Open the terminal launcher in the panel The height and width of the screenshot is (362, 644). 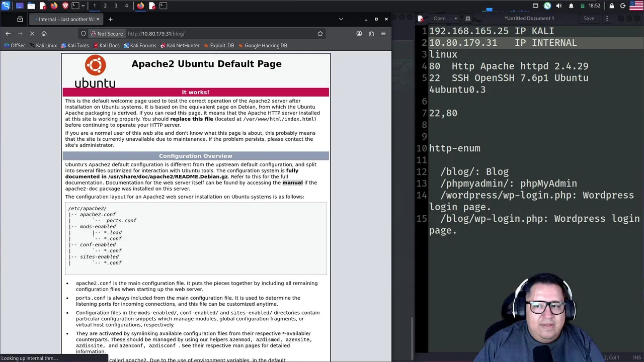tap(75, 6)
